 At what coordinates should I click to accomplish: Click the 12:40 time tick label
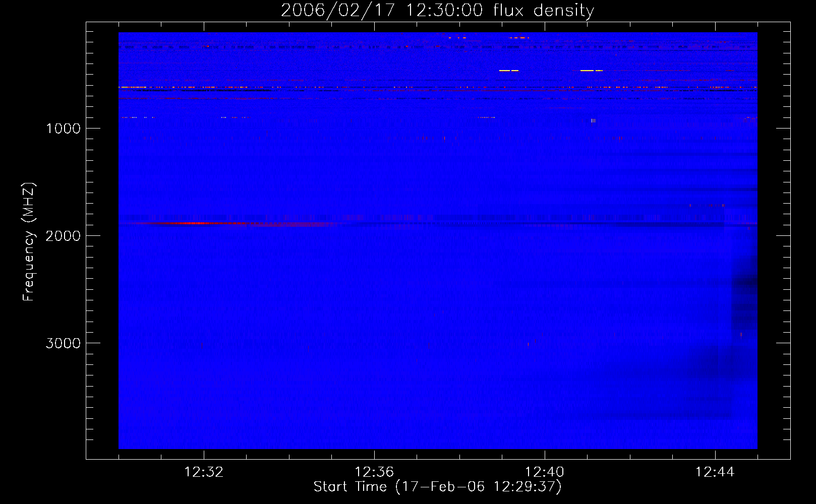coord(545,472)
